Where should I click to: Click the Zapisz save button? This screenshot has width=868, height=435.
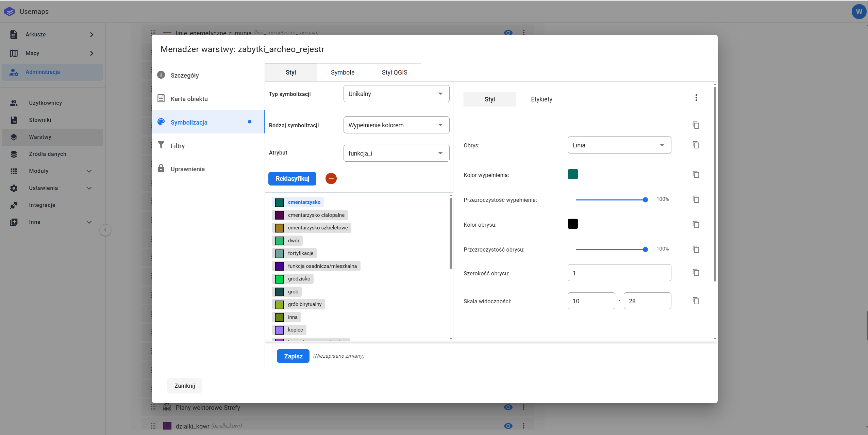coord(293,356)
